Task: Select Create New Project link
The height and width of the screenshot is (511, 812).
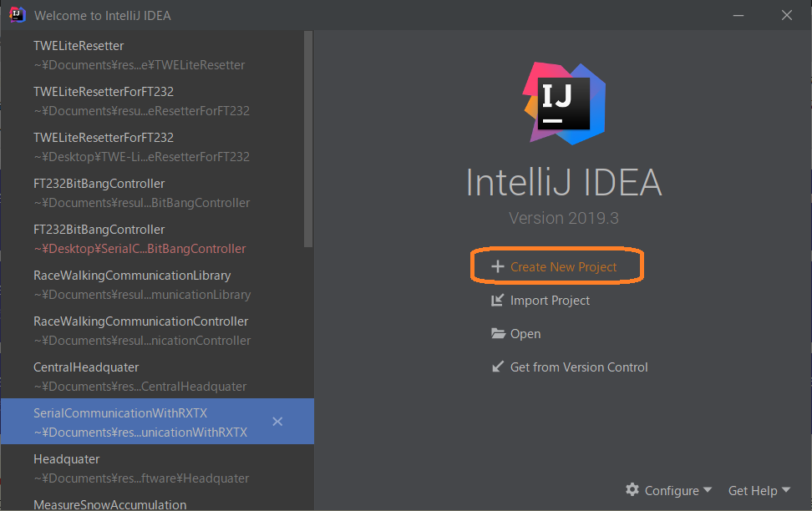Action: click(x=563, y=267)
